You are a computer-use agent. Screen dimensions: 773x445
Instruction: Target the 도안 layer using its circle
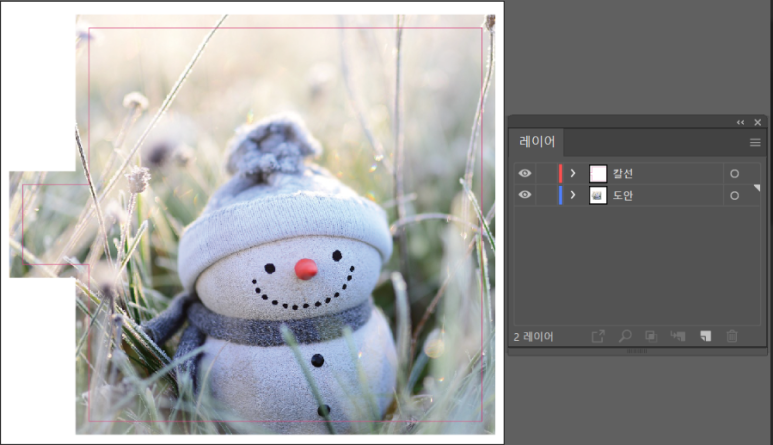coord(735,196)
